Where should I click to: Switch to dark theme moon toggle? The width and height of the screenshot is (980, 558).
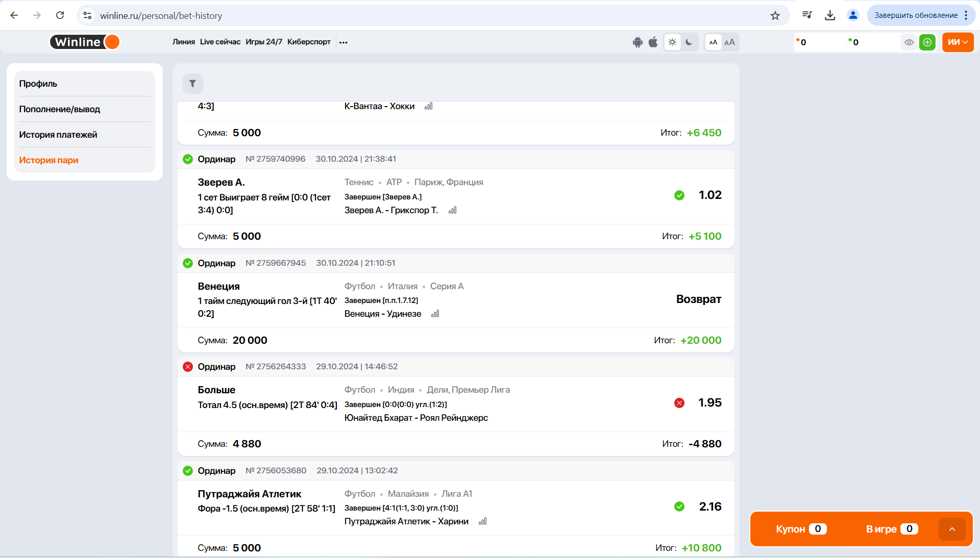689,42
